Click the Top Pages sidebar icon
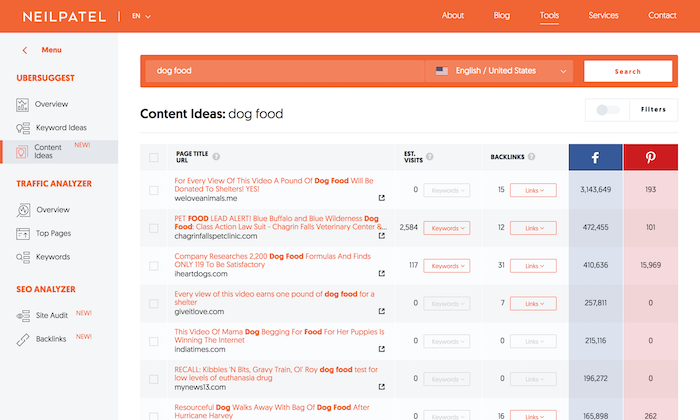Image resolution: width=700 pixels, height=420 pixels. pyautogui.click(x=24, y=234)
